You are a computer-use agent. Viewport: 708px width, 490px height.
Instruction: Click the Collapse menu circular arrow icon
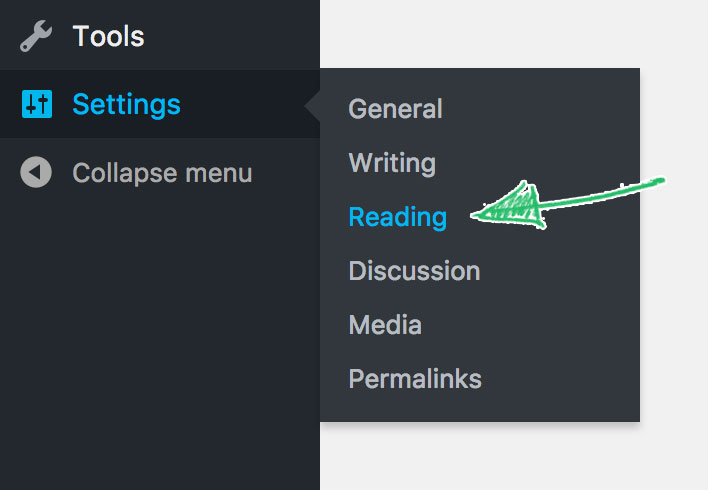(x=36, y=172)
